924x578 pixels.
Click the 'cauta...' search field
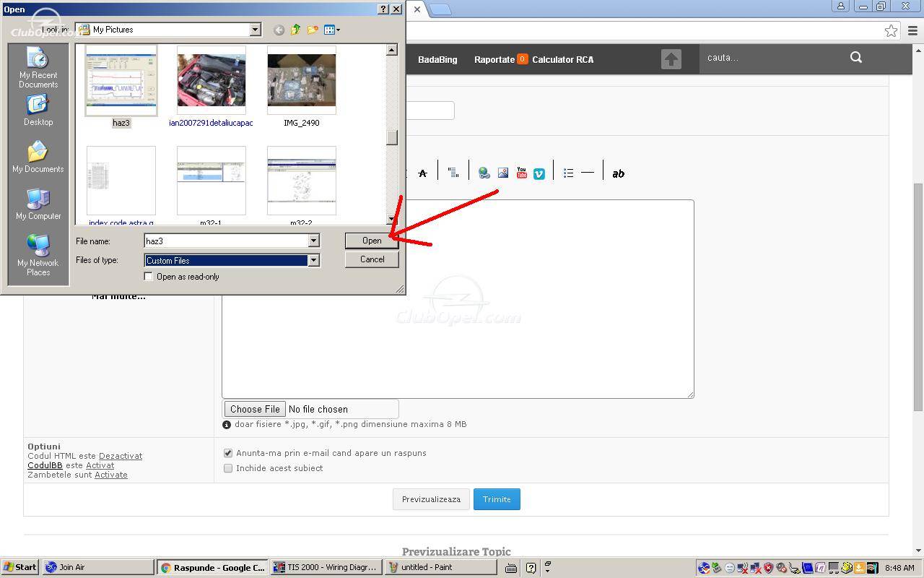click(x=772, y=58)
